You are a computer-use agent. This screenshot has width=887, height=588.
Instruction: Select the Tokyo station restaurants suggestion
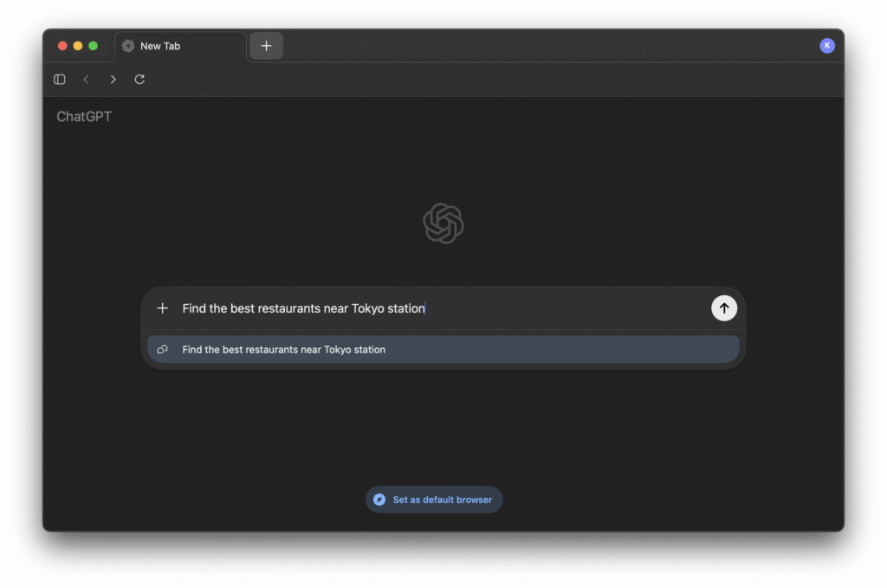pyautogui.click(x=443, y=350)
